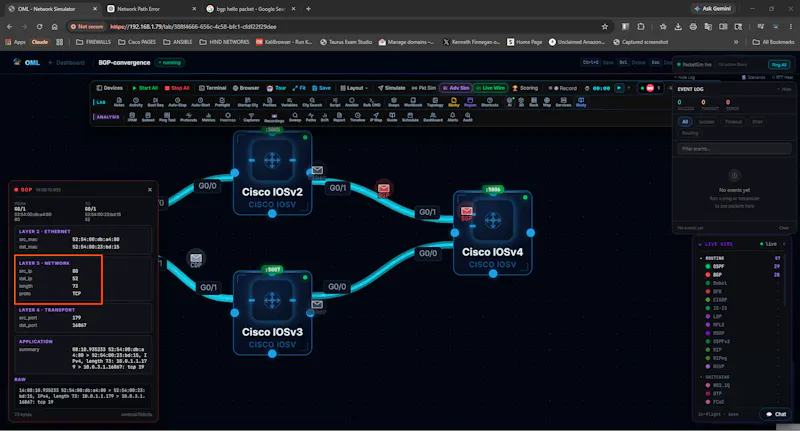Open the Timeline analysis icon
This screenshot has width=800, height=431.
(x=358, y=117)
